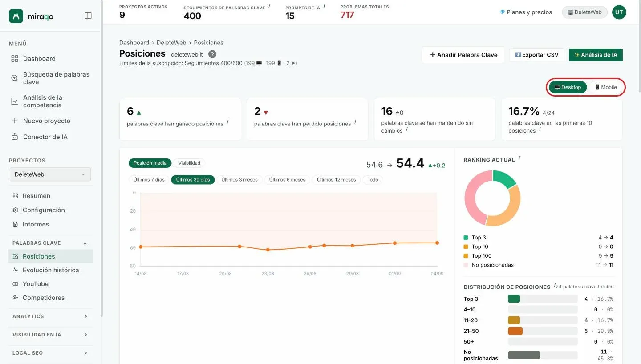This screenshot has height=364, width=641.
Task: Open the DeleteWeb project dropdown
Action: point(50,174)
